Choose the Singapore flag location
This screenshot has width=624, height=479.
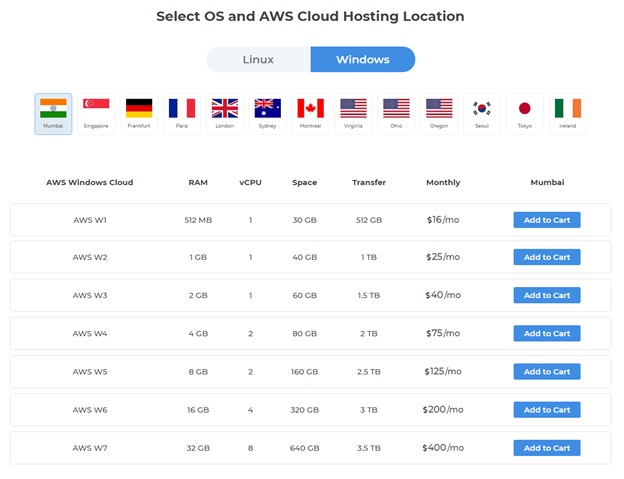pyautogui.click(x=96, y=114)
